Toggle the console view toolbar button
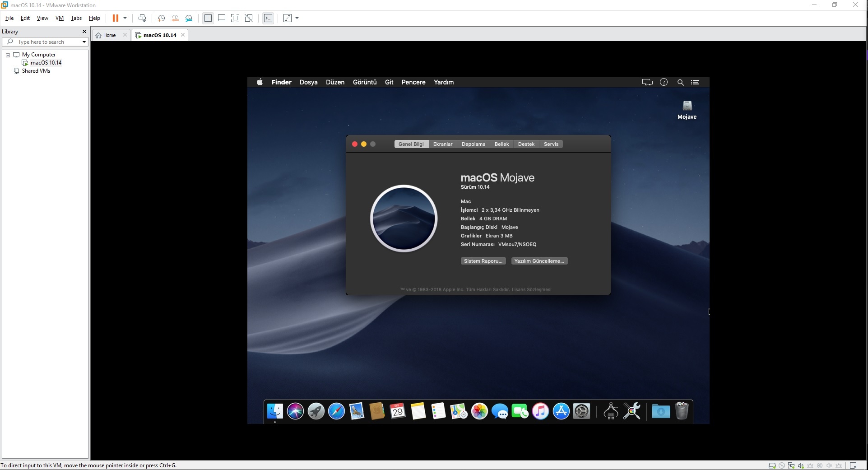 click(268, 18)
